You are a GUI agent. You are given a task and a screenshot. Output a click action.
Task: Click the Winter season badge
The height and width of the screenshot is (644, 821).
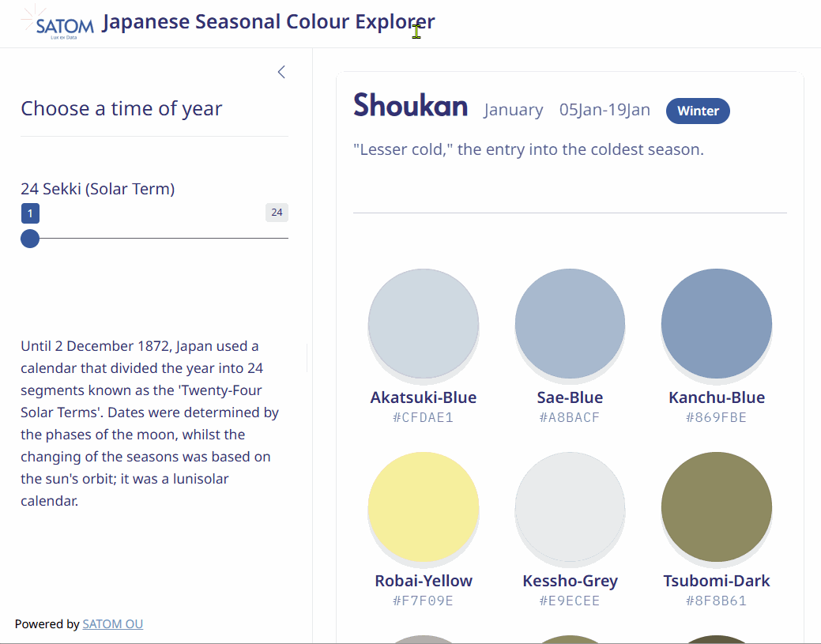698,111
